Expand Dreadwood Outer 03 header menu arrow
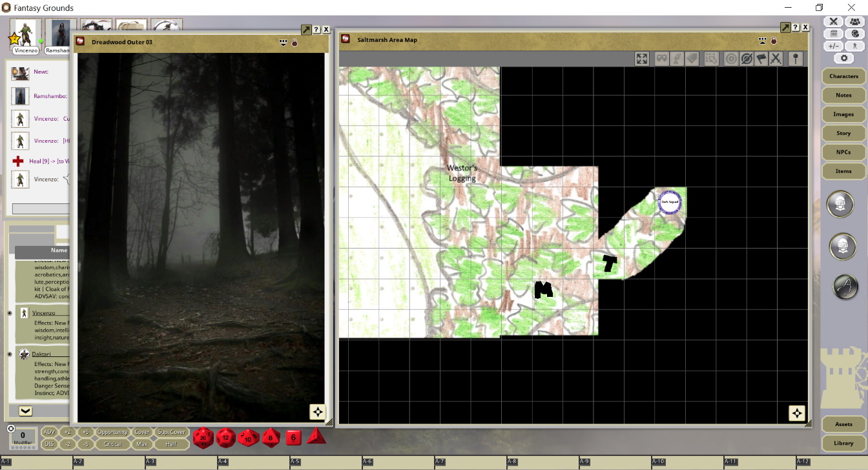This screenshot has width=868, height=470. pyautogui.click(x=283, y=43)
